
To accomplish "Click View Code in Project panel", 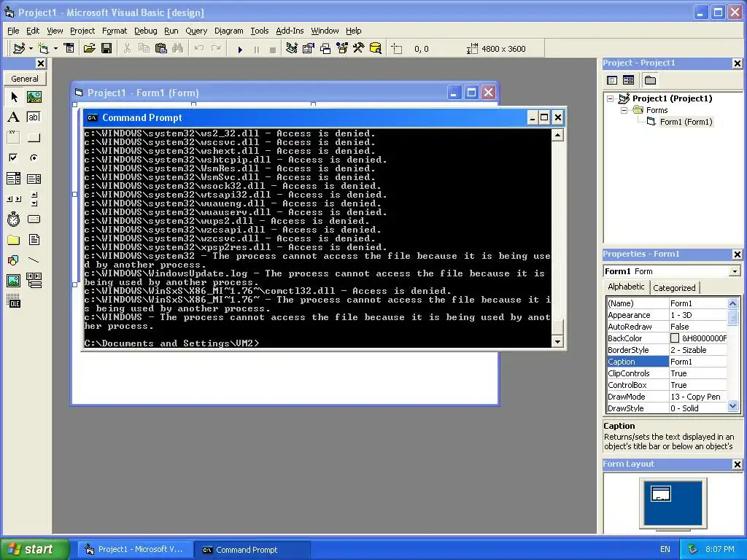I will tap(612, 80).
